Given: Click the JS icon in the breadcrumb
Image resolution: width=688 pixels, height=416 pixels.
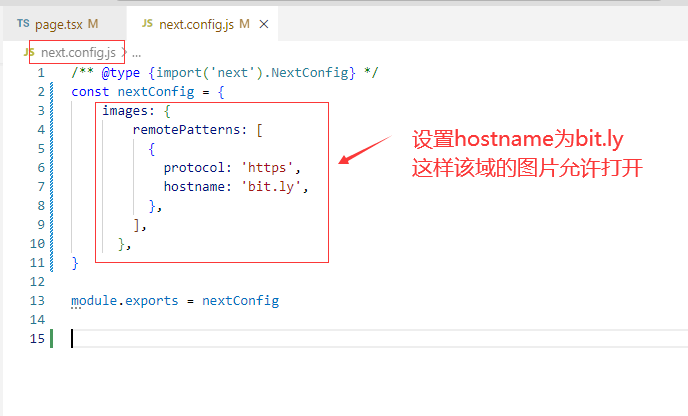Looking at the screenshot, I should click(x=29, y=53).
